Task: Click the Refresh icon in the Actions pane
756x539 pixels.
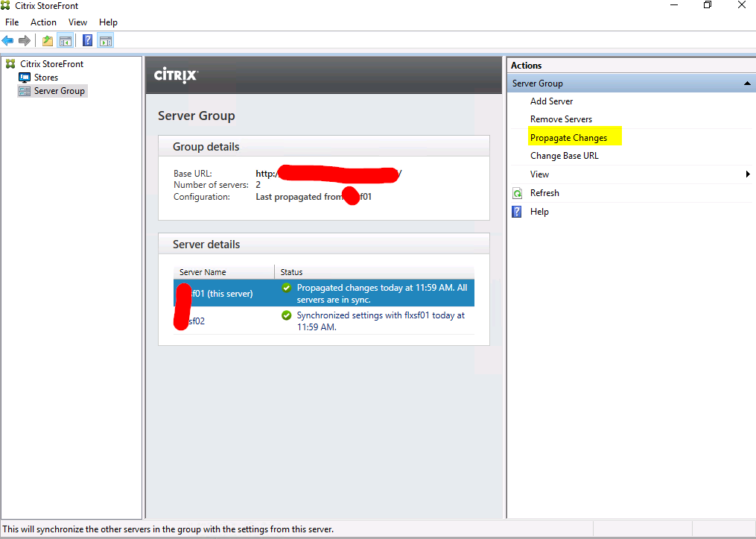Action: pos(517,192)
